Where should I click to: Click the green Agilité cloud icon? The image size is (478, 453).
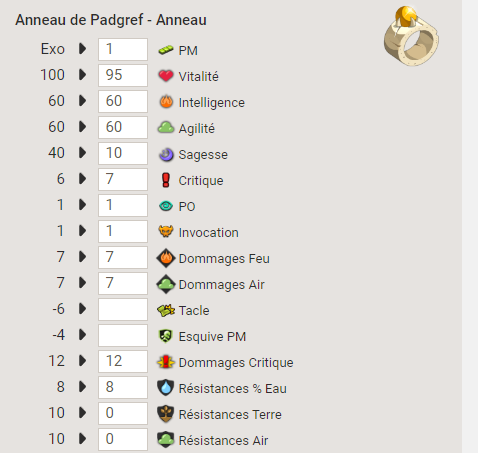tap(166, 128)
